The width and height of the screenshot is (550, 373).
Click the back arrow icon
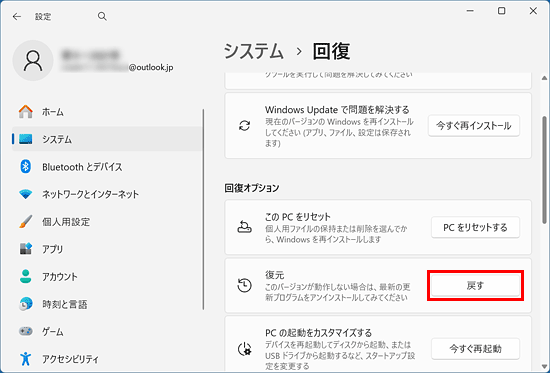point(17,16)
